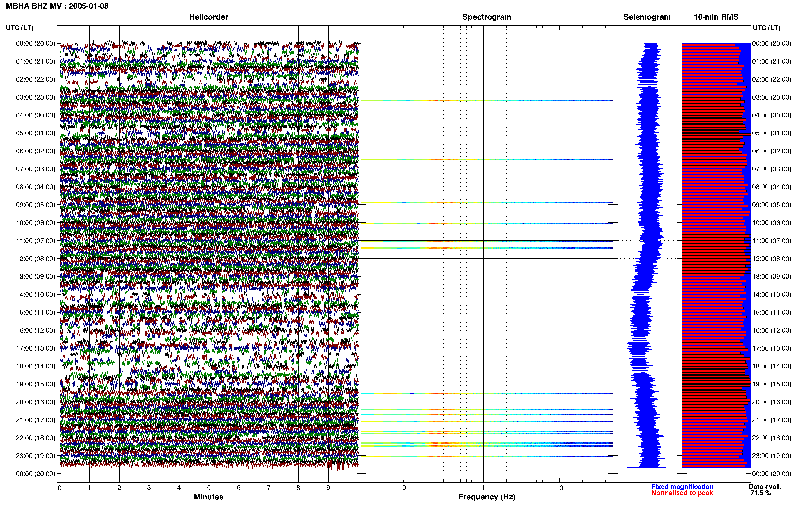
Task: Click the red 'Normalised to peak' legend text
Action: tap(682, 493)
